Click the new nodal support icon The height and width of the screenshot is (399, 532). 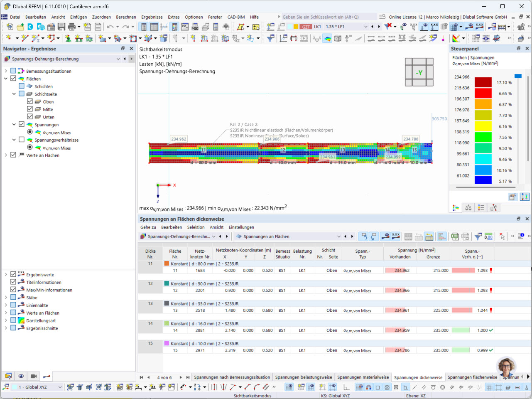pyautogui.click(x=68, y=38)
